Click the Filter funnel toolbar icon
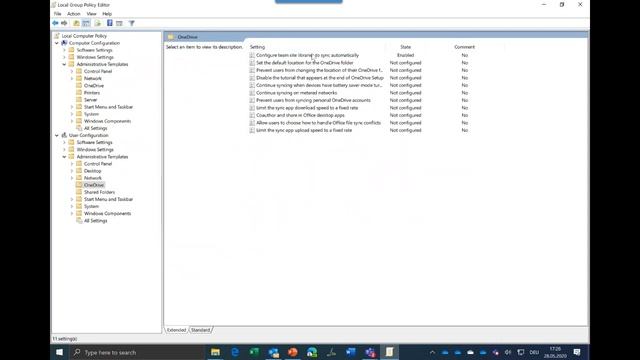Image resolution: width=640 pixels, height=360 pixels. pos(131,23)
